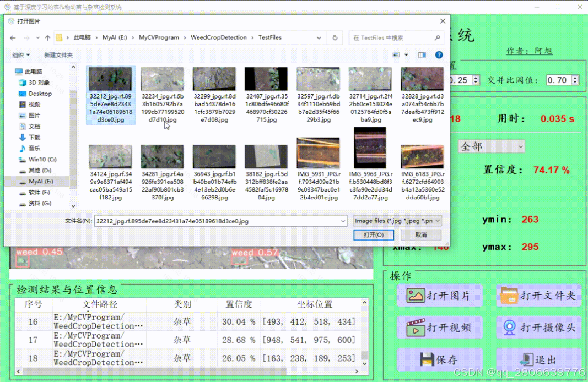Go up one folder level
Screen dimensions: 588x382
coord(47,38)
